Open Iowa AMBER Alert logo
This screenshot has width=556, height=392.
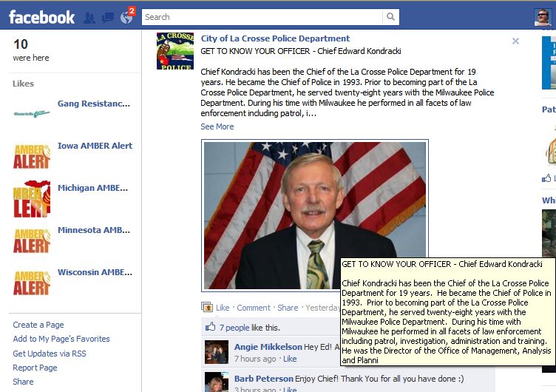(x=32, y=156)
